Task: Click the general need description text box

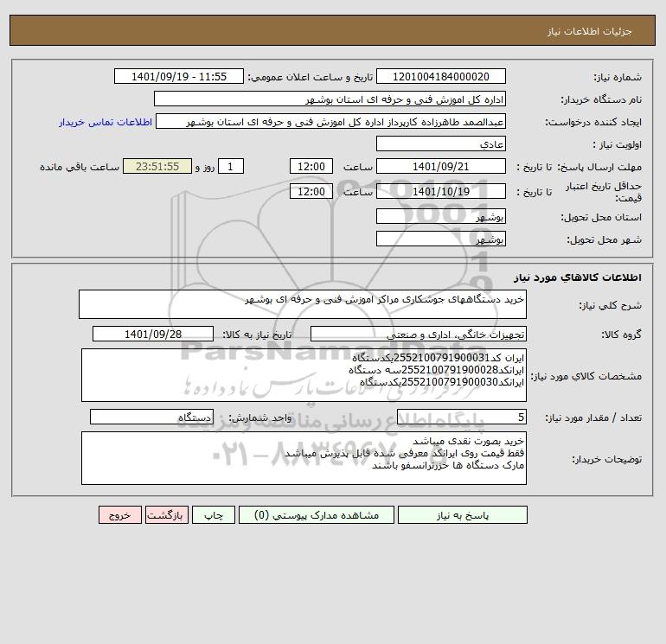Action: pos(303,304)
